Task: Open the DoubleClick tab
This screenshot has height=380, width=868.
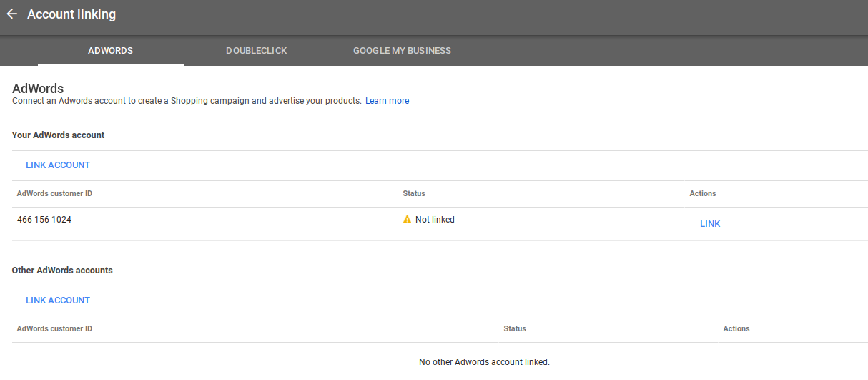Action: (256, 51)
